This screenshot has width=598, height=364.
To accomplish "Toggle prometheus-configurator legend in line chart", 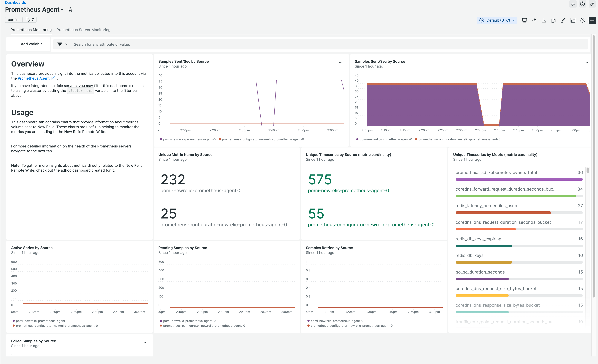I will pyautogui.click(x=261, y=139).
